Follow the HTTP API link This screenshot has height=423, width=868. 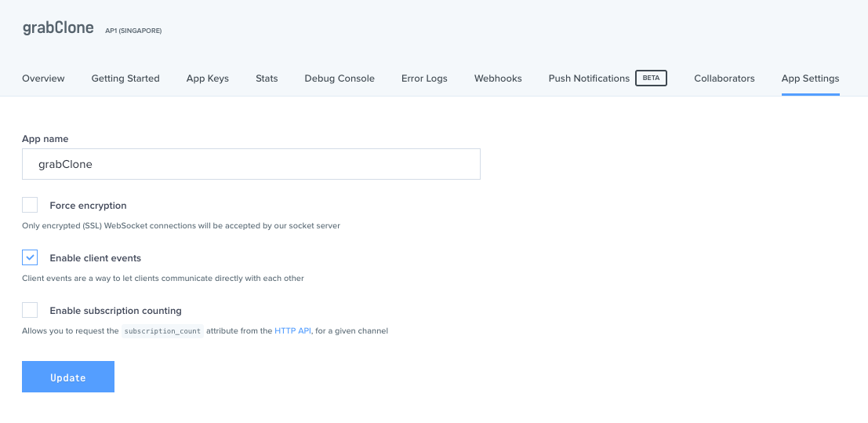(x=292, y=331)
